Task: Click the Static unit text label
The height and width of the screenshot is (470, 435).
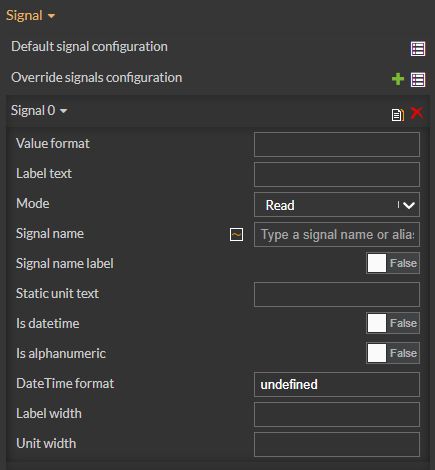Action: (x=57, y=293)
